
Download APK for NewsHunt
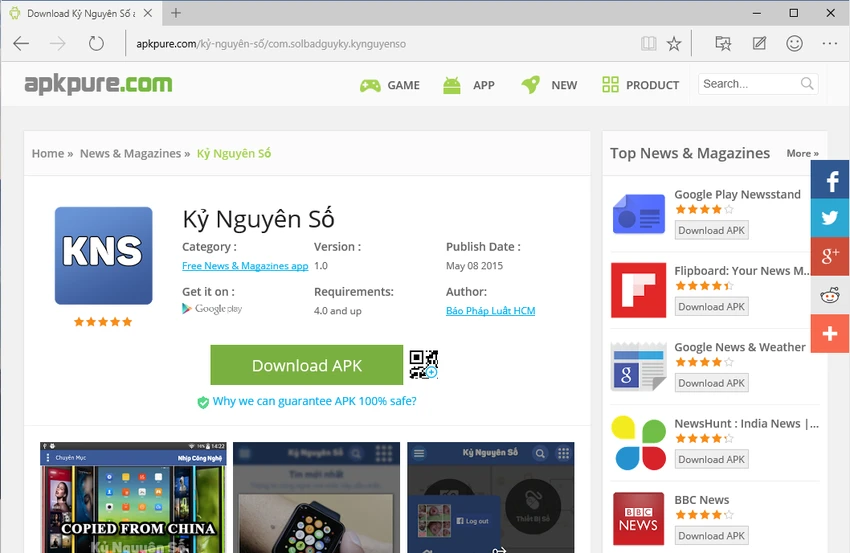point(712,460)
